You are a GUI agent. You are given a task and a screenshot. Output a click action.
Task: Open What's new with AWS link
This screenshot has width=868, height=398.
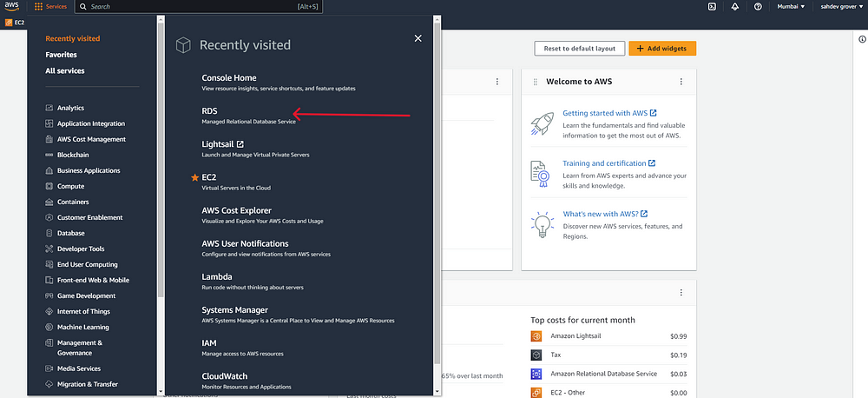click(x=605, y=214)
